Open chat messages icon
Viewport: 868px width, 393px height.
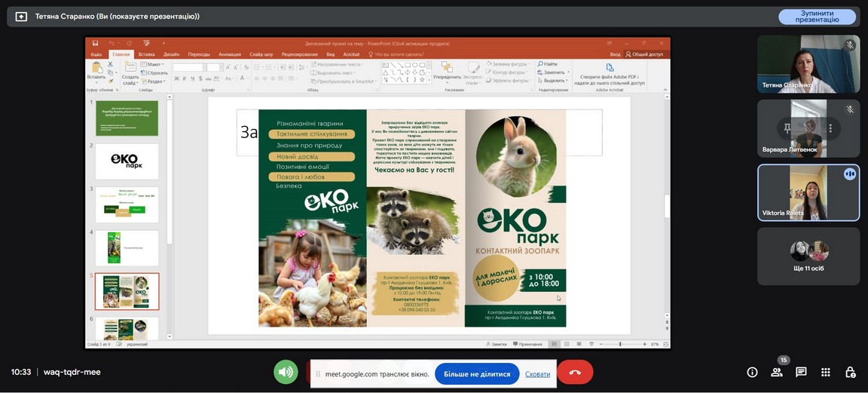(801, 372)
